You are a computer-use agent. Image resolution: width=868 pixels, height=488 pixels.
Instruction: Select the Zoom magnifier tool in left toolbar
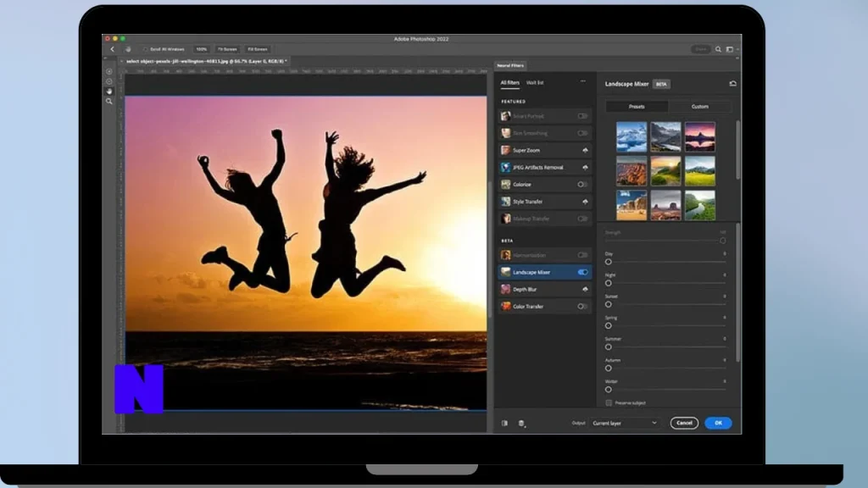(109, 102)
